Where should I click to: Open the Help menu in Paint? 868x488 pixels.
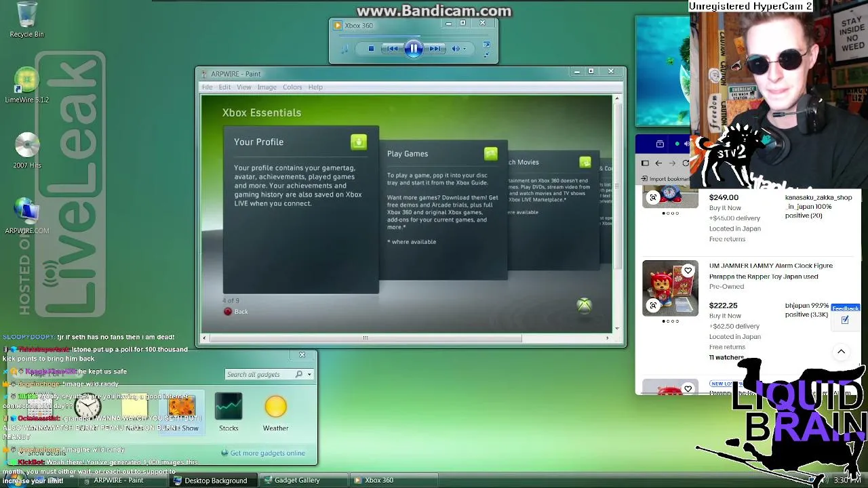click(315, 87)
